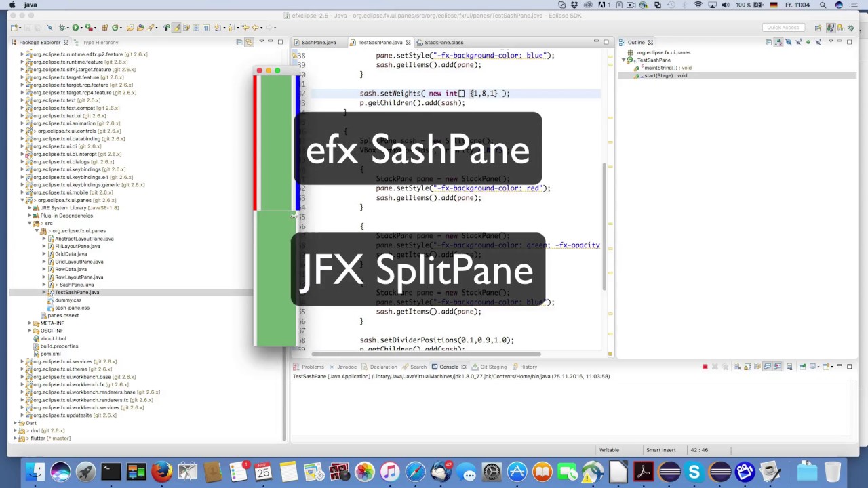
Task: Open the New wizard toolbar icon
Action: [14, 28]
